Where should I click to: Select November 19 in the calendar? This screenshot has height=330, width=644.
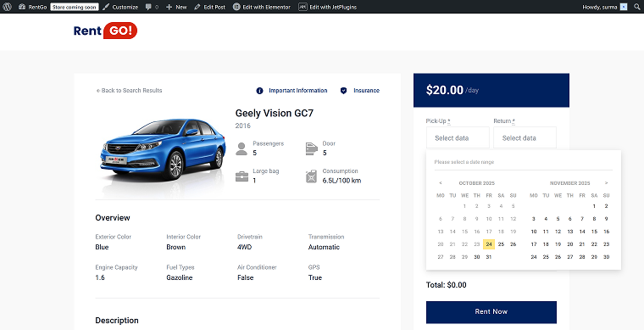[558, 244]
